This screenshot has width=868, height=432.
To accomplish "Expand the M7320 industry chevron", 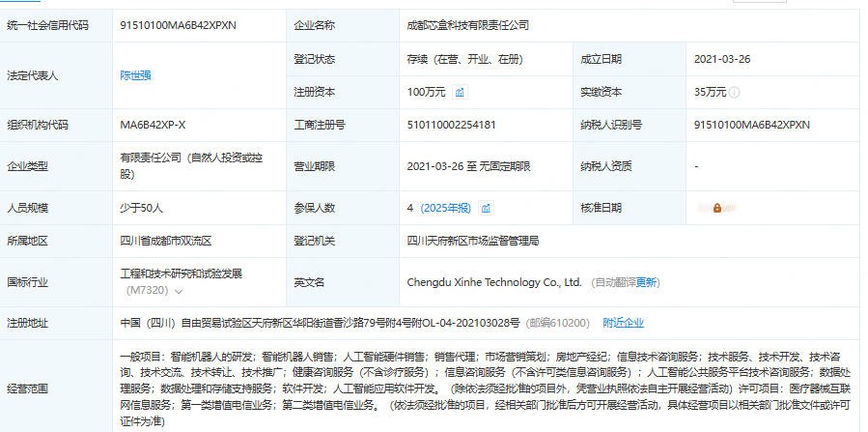I will pos(179,291).
